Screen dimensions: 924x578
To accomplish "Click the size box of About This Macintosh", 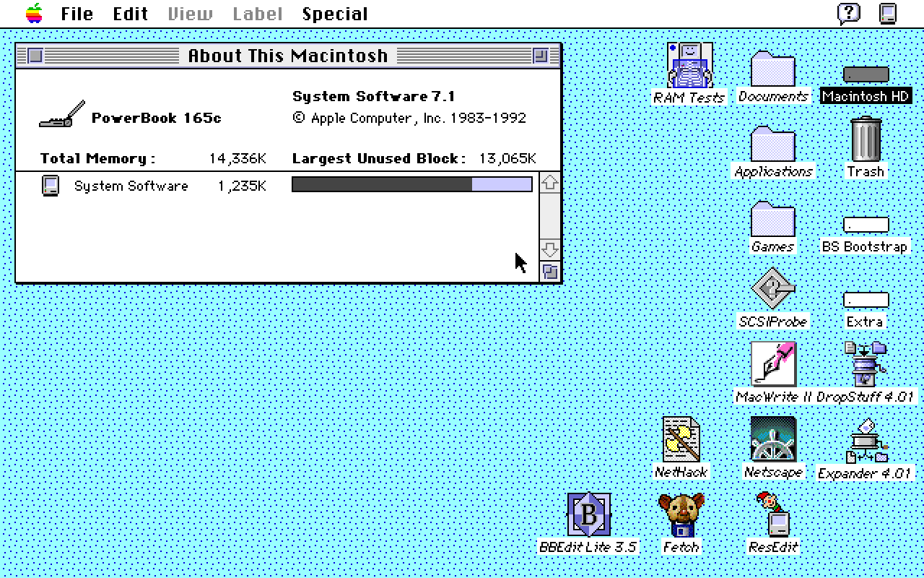I will 550,272.
